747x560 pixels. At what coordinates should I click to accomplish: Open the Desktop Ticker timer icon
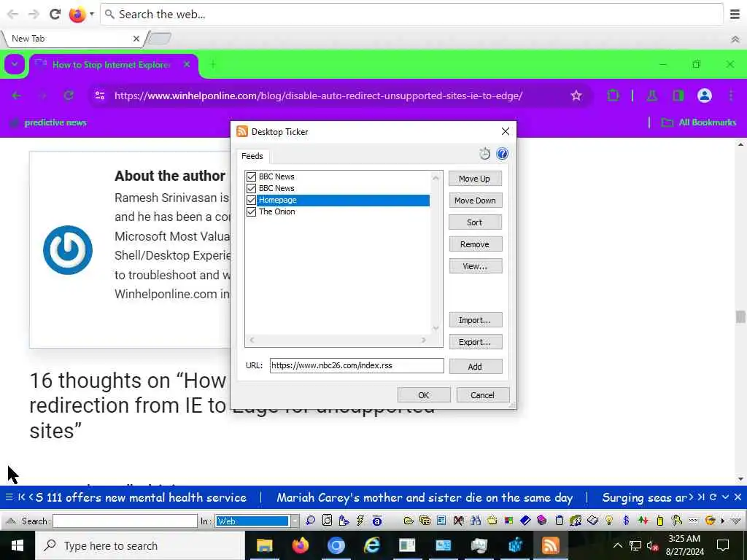[484, 154]
